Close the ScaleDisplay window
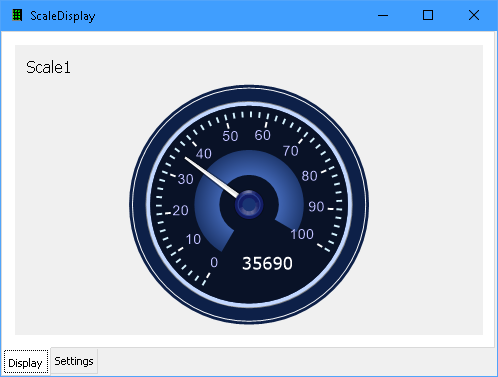Image resolution: width=498 pixels, height=377 pixels. [474, 15]
